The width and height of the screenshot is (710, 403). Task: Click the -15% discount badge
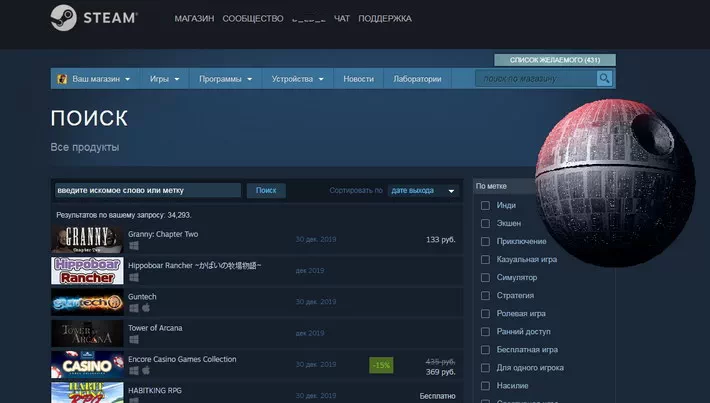[381, 365]
